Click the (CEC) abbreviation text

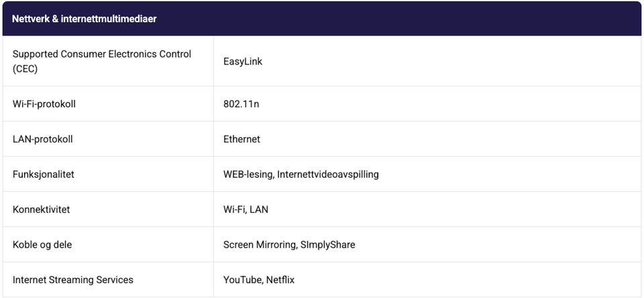[x=25, y=68]
